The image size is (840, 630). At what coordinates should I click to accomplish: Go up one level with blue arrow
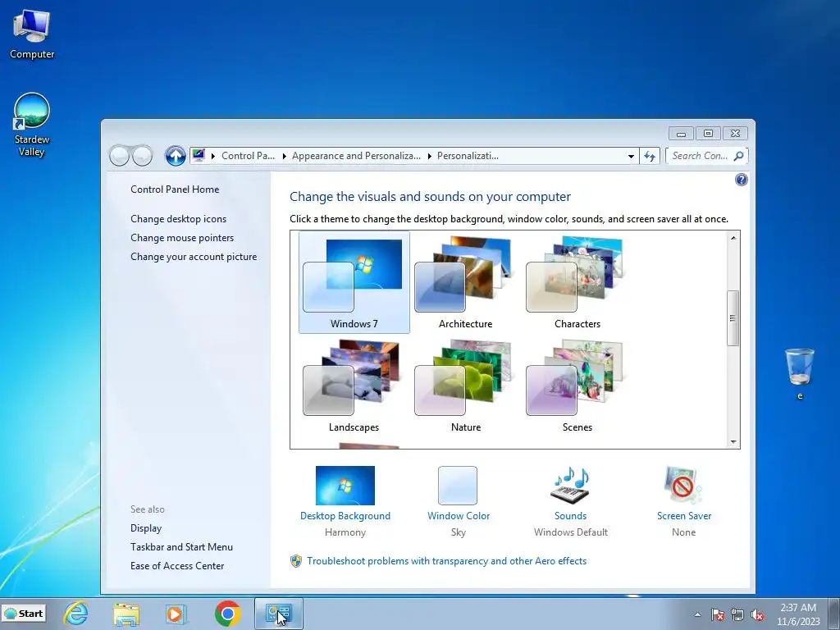pos(176,156)
